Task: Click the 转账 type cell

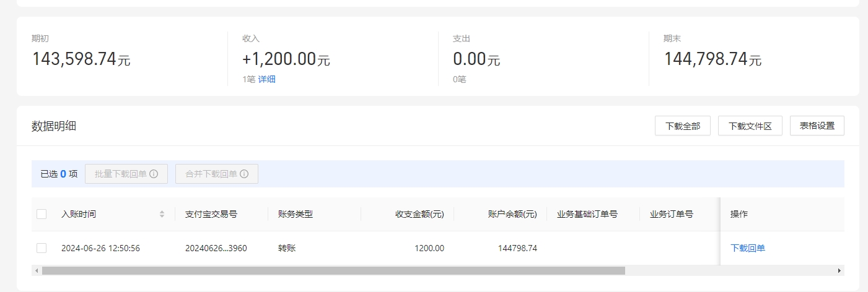Action: (x=287, y=248)
